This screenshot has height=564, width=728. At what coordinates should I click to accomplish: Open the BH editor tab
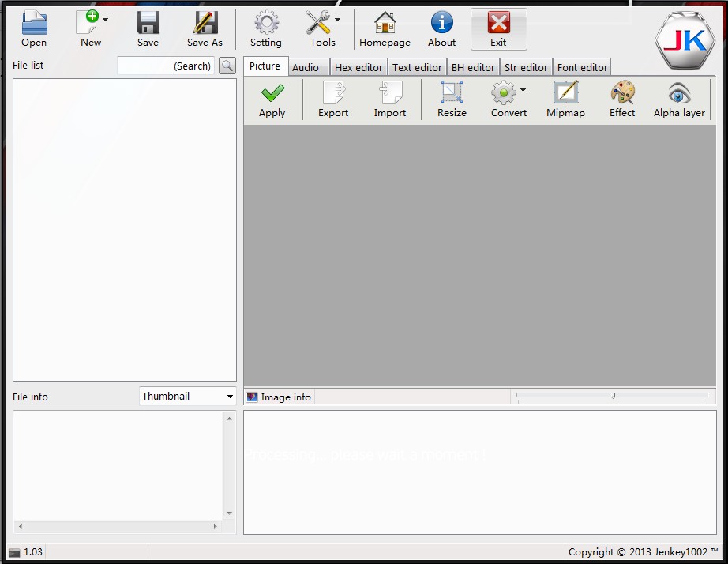tap(473, 67)
